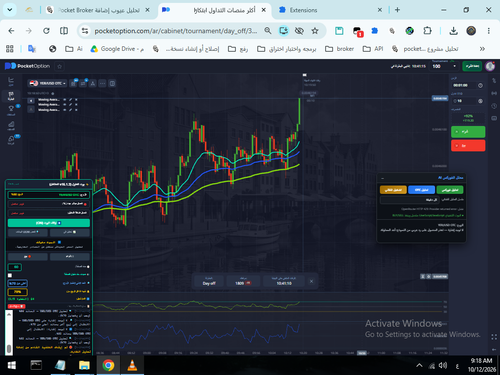The height and width of the screenshot is (375, 500).
Task: Click the yellow 70% input in bot panel
Action: click(x=18, y=292)
